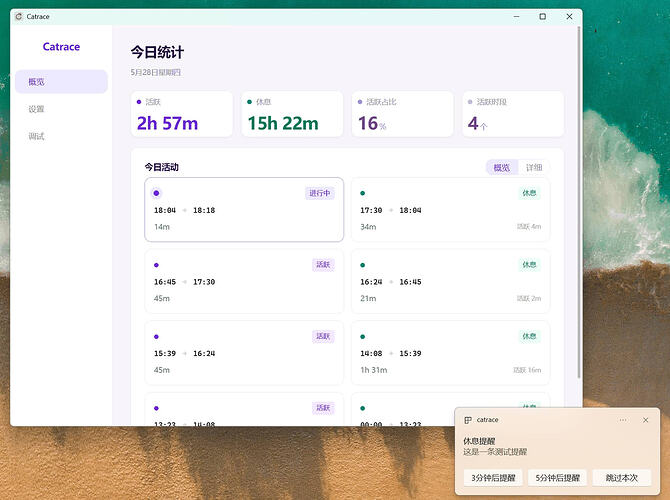Open the in-progress 18:04 to 18:18 entry

click(244, 210)
